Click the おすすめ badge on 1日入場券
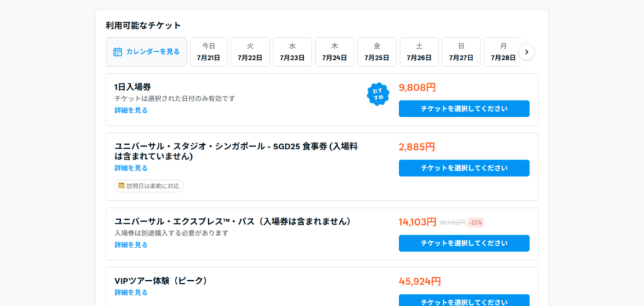 click(378, 94)
